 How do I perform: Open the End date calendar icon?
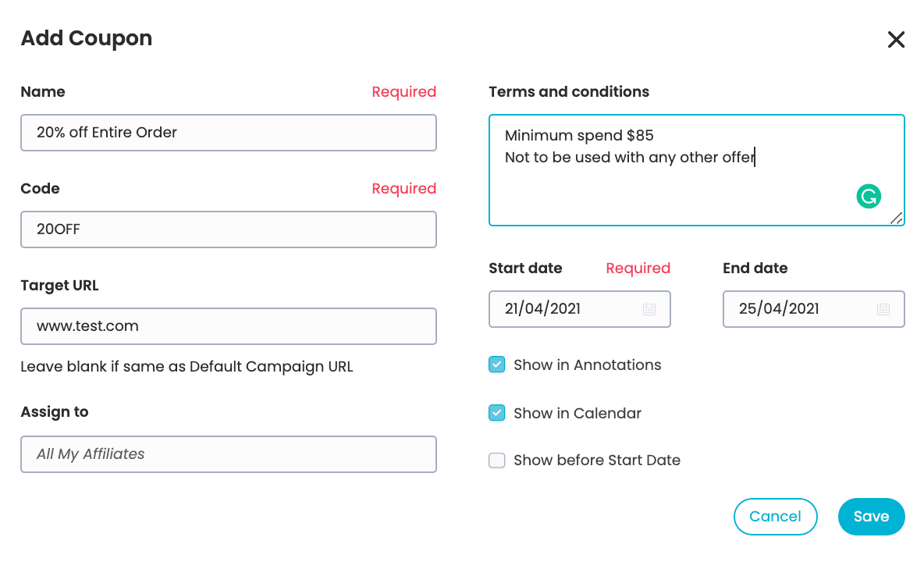click(883, 309)
